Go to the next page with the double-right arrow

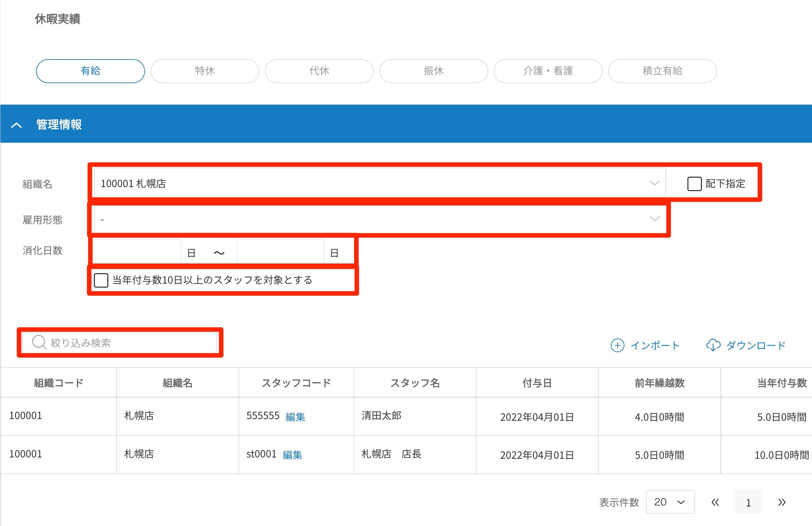(782, 502)
